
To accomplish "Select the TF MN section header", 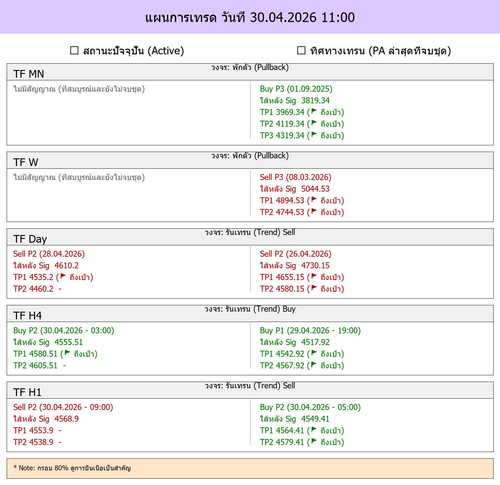I will 250,72.
